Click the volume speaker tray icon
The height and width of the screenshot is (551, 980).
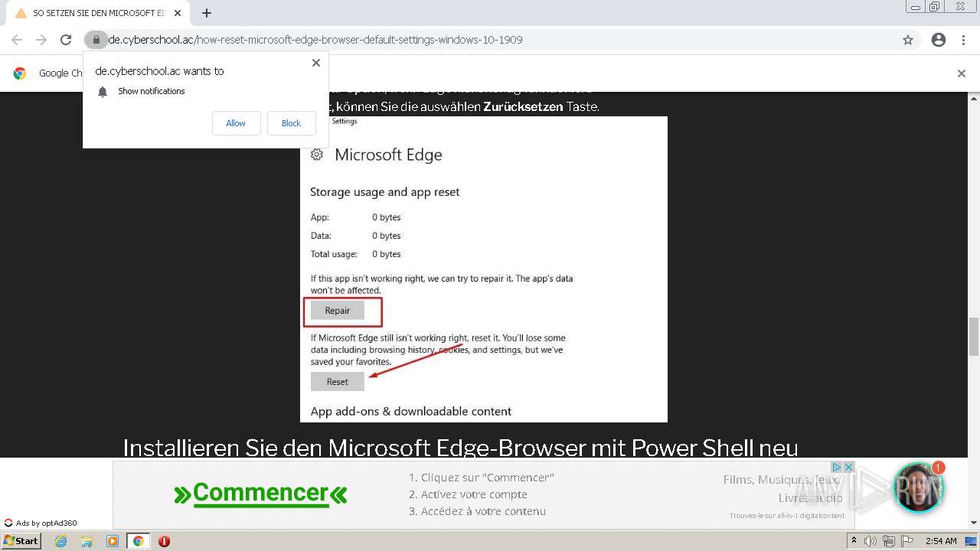tap(871, 541)
